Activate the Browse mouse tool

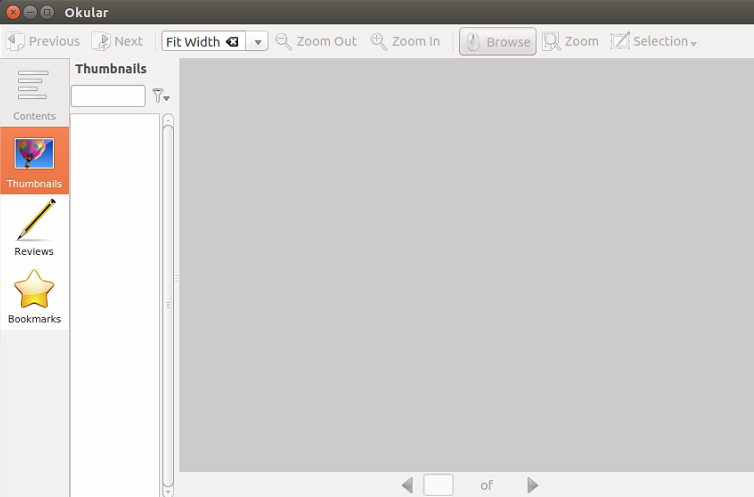(498, 41)
